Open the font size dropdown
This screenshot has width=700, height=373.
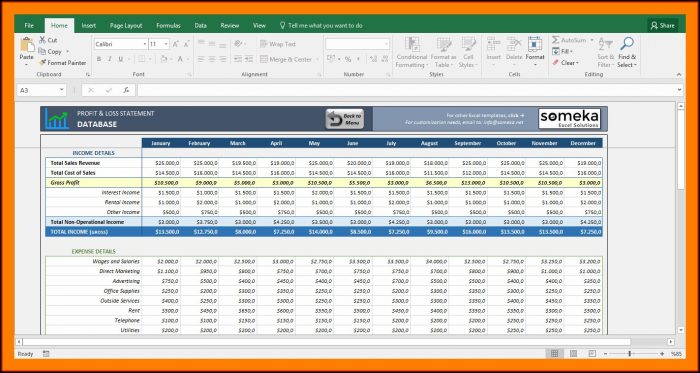pyautogui.click(x=166, y=44)
